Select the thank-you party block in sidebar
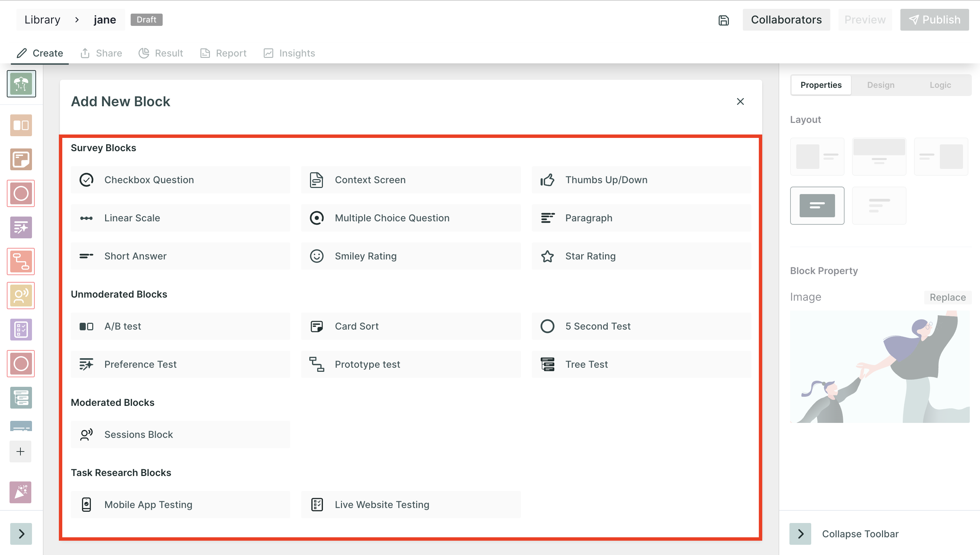 [20, 492]
